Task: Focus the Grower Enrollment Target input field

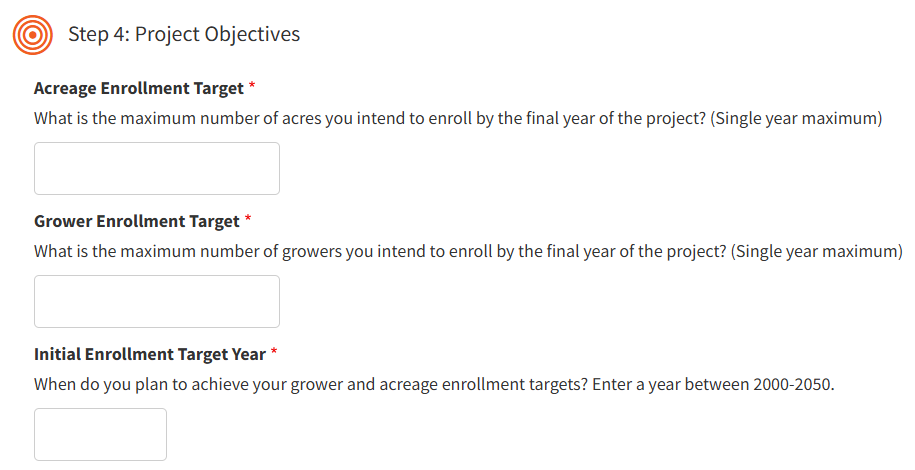Action: pyautogui.click(x=156, y=301)
